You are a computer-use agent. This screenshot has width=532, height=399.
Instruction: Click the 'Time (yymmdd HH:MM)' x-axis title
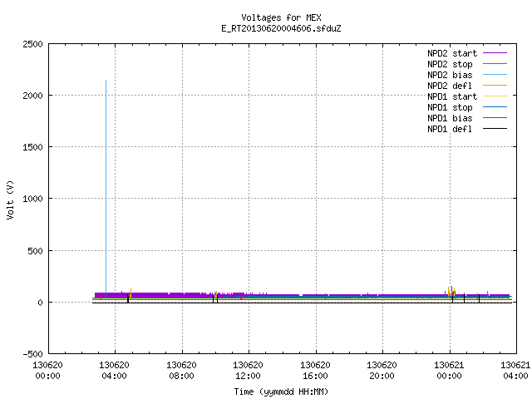[x=281, y=392]
